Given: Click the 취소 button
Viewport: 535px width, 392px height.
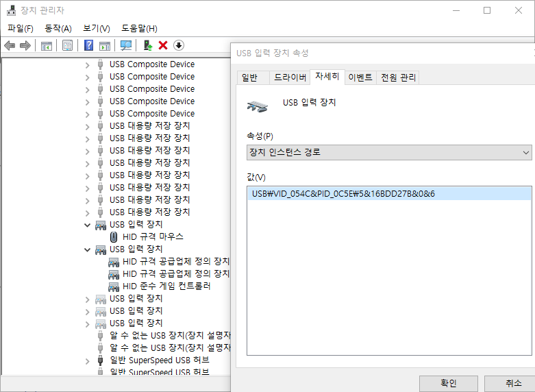Looking at the screenshot, I should [510, 384].
